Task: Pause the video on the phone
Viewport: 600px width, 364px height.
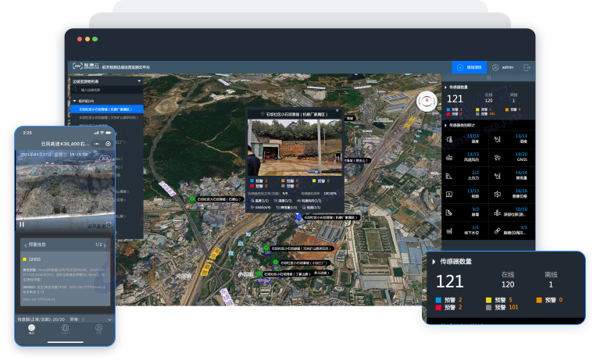Action: [21, 224]
